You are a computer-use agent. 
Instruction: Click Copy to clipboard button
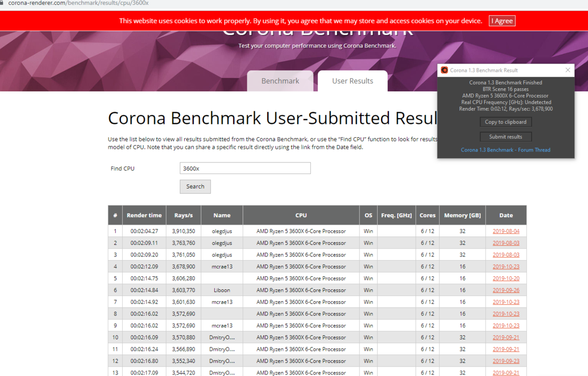tap(506, 122)
